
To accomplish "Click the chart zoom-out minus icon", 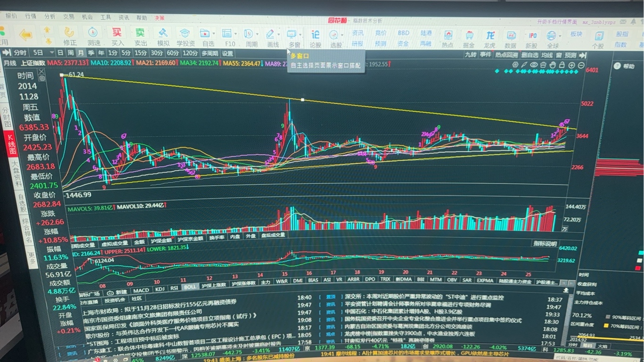I will [581, 65].
